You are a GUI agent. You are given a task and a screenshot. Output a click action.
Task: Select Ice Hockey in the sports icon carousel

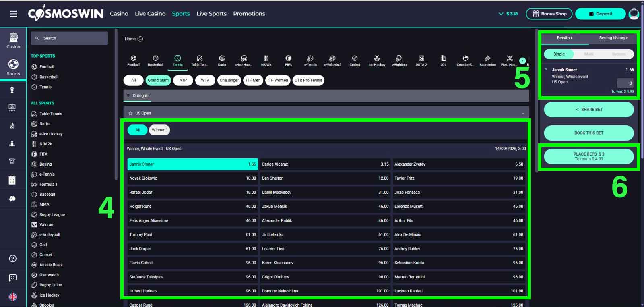(x=377, y=61)
